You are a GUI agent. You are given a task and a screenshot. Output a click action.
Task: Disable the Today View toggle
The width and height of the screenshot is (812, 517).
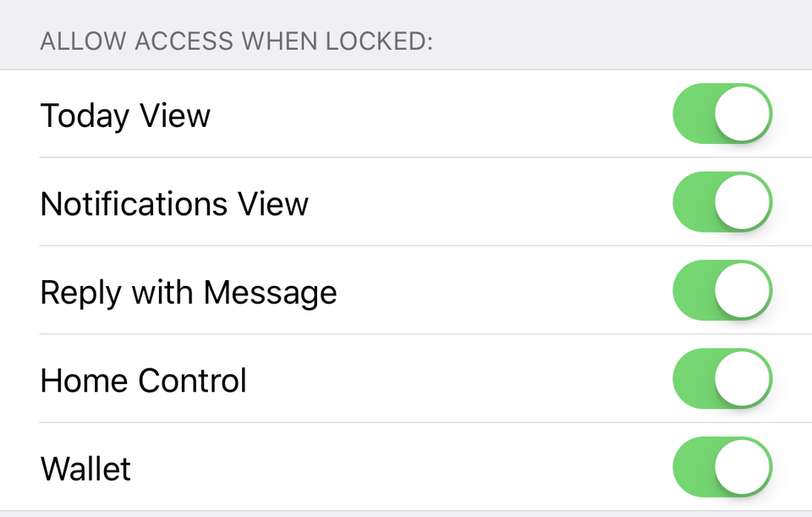722,113
